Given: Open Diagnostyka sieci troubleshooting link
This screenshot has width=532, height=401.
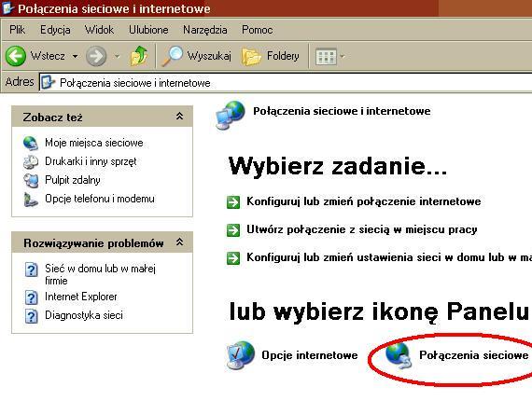Looking at the screenshot, I should [x=84, y=315].
